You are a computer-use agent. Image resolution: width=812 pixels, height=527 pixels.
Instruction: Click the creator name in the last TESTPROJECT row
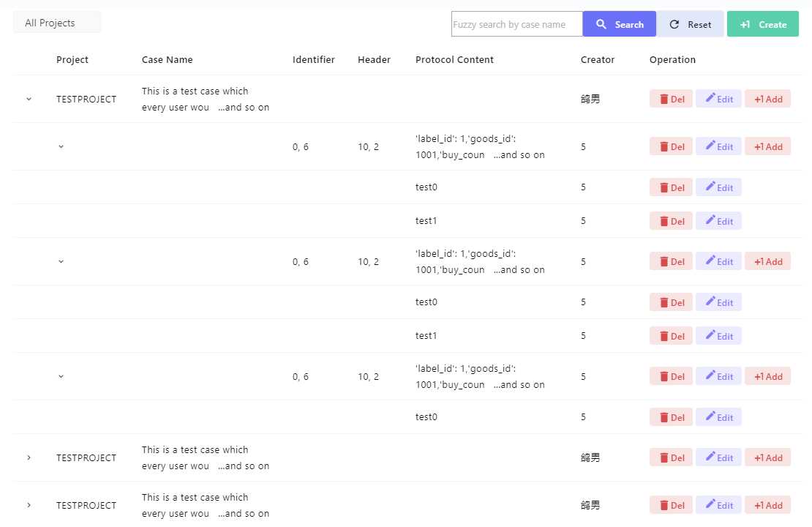(x=590, y=505)
